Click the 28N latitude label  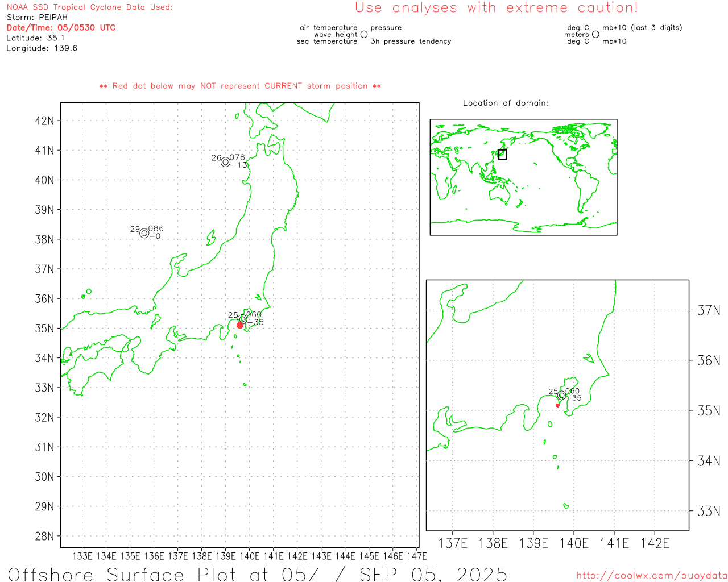tap(45, 536)
